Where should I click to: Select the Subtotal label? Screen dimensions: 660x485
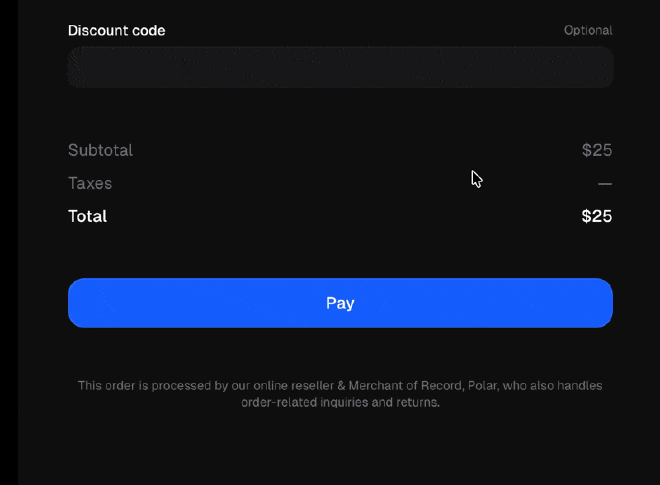100,150
